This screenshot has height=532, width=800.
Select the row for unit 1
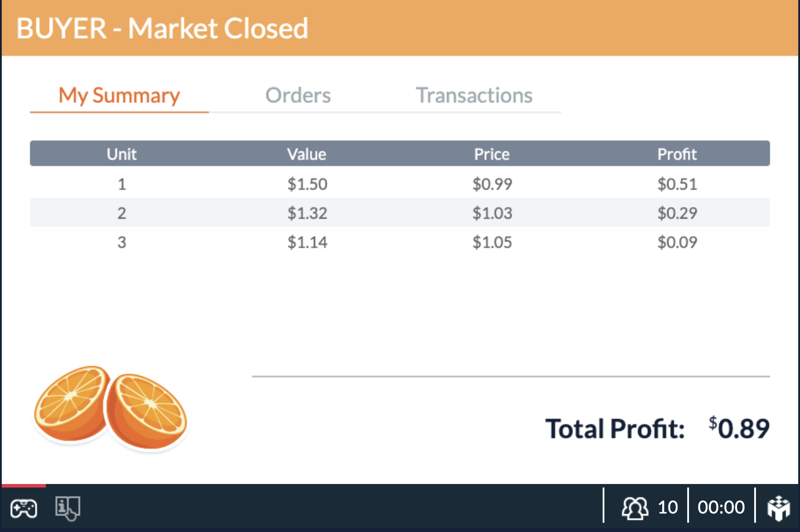tap(400, 184)
